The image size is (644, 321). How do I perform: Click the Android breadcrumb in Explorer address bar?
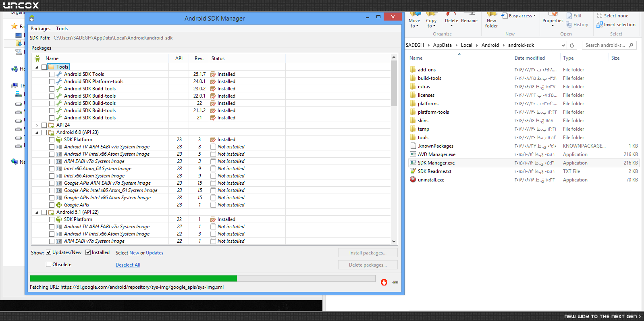click(490, 45)
